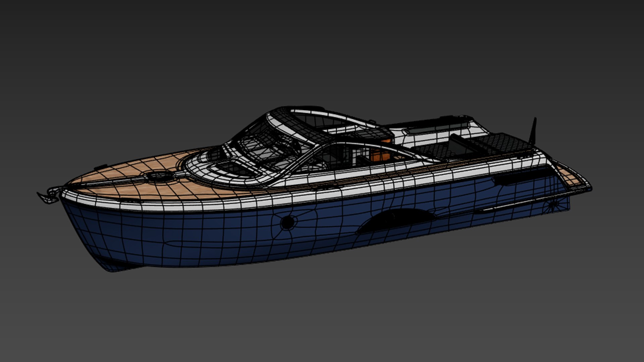Click the round porthole on the hull
This screenshot has height=362, width=644.
287,222
